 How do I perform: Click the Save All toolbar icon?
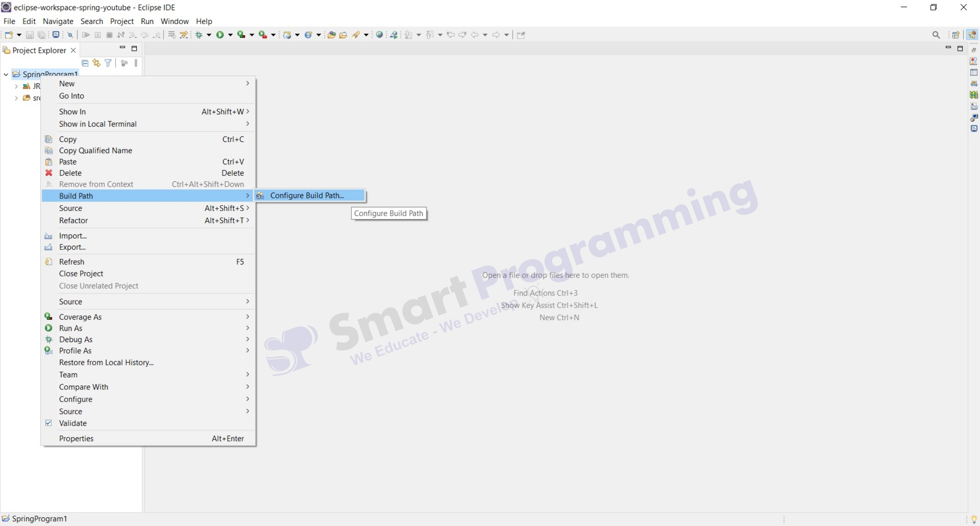(x=42, y=35)
